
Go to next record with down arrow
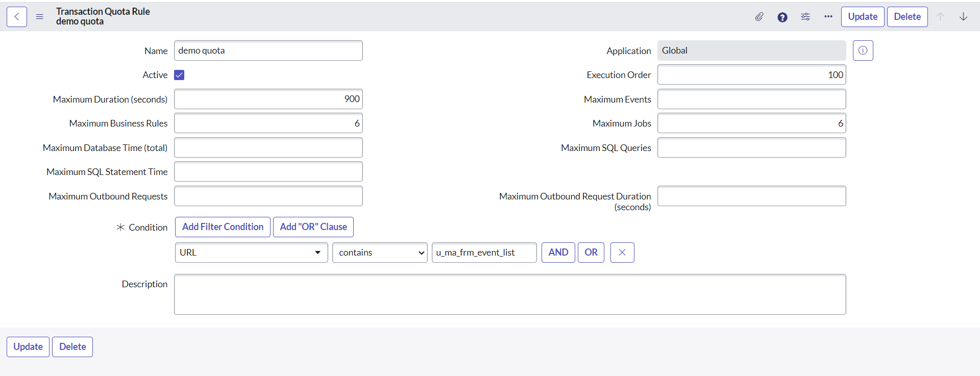click(x=963, y=17)
